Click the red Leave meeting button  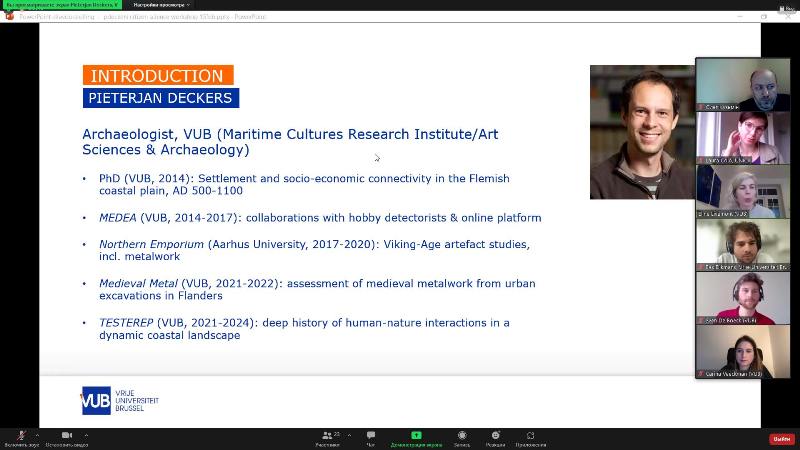[781, 438]
